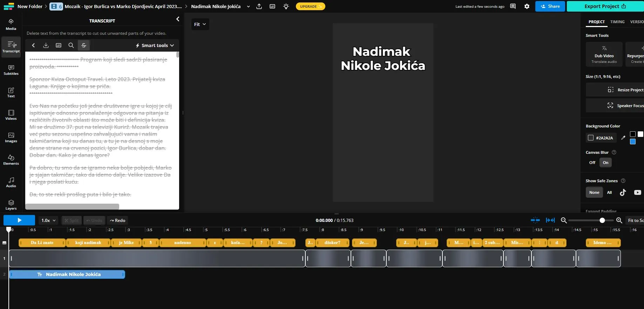This screenshot has height=309, width=644.
Task: Open the Media sidebar panel
Action: click(x=11, y=25)
